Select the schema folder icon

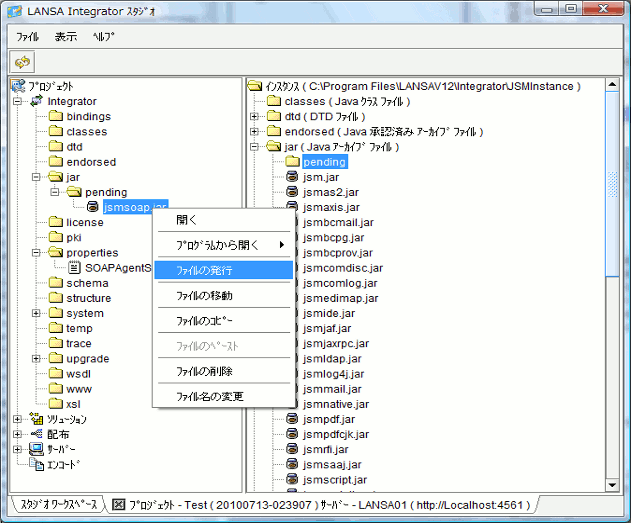[x=56, y=283]
